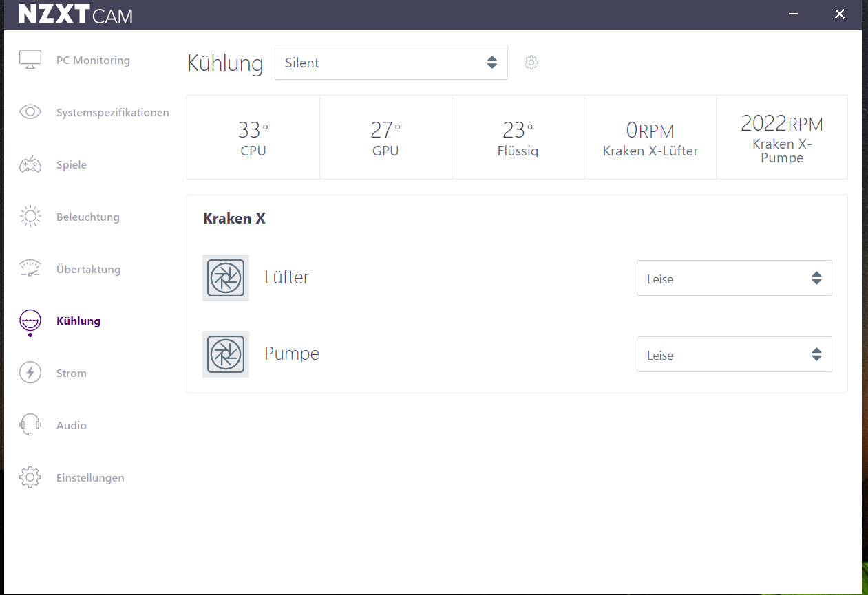Click the NZXT CAM logo
The height and width of the screenshot is (595, 868).
tap(76, 14)
